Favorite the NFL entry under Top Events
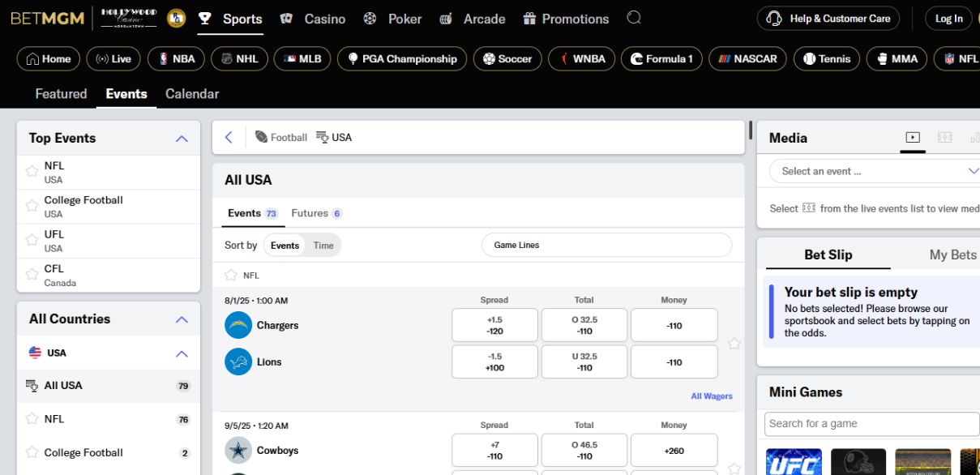 point(32,172)
